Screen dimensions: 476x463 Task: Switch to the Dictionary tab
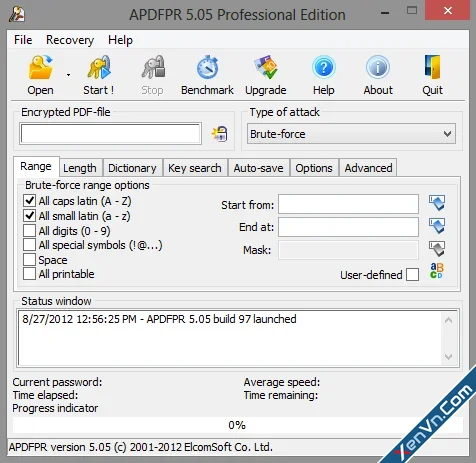pos(132,168)
